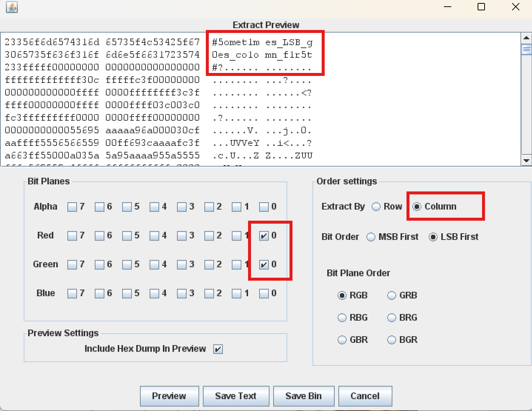532x411 pixels.
Task: Select BRG bit plane order
Action: click(392, 318)
